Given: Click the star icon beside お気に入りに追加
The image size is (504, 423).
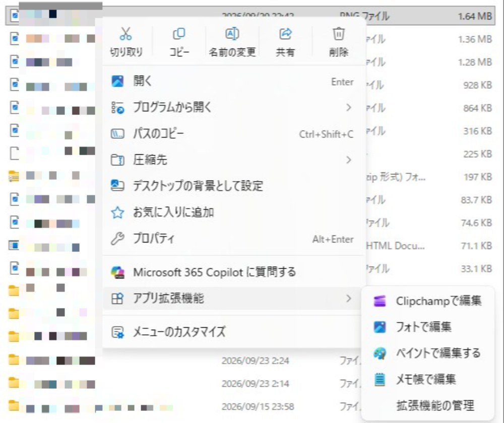Looking at the screenshot, I should (x=117, y=212).
